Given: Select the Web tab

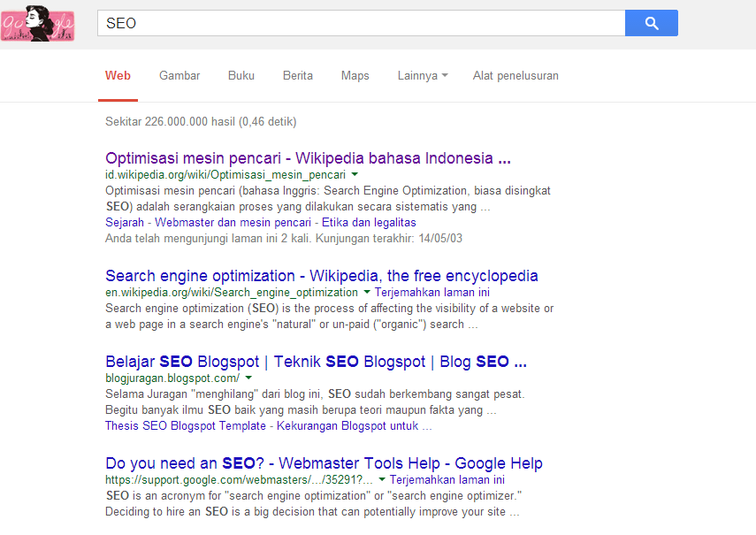Looking at the screenshot, I should point(118,76).
